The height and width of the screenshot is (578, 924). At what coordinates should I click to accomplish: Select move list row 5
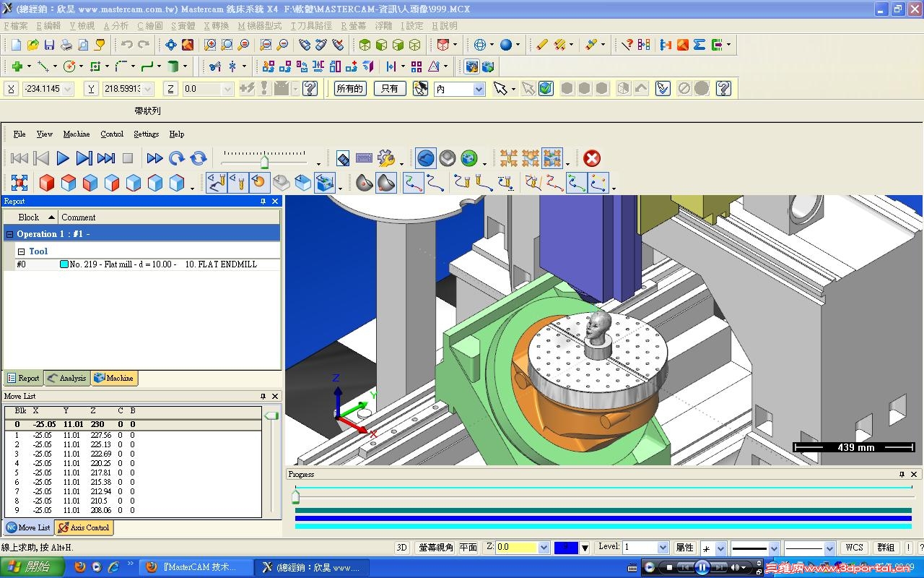133,473
